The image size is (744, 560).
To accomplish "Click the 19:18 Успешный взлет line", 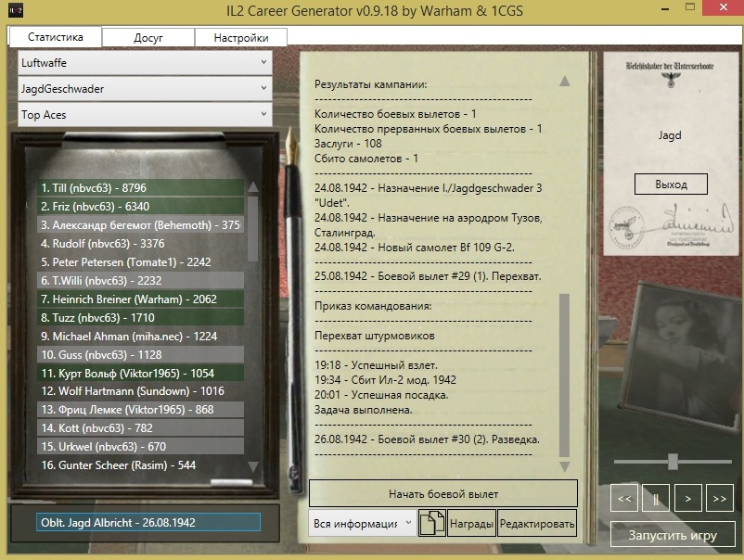I will pos(376,365).
